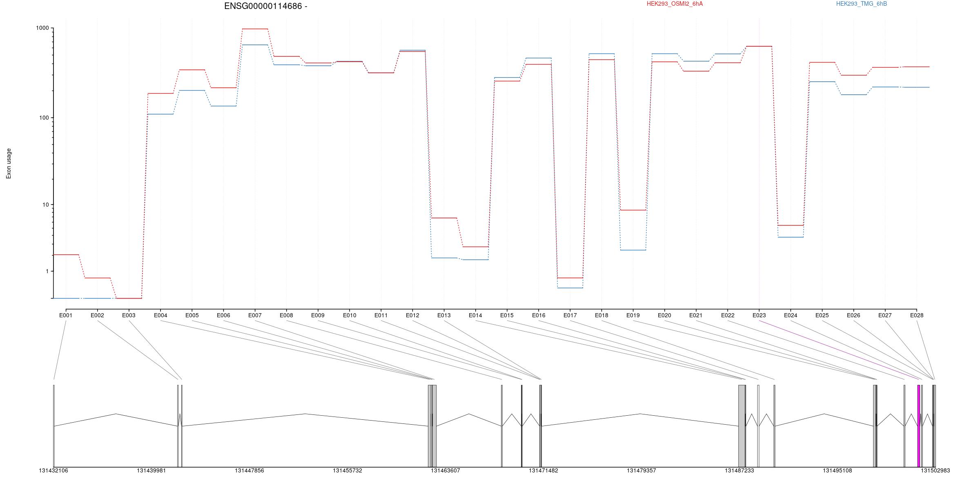Screen dimensions: 980x490
Task: Click exon label E018
Action: point(601,315)
